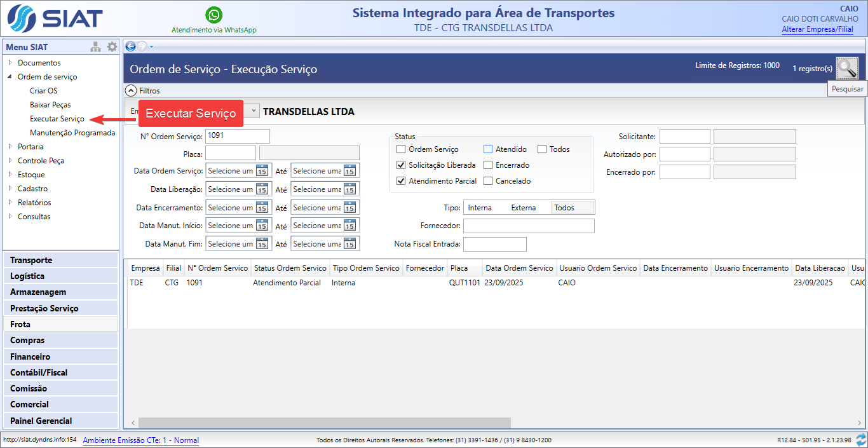Enable the Encerrado status checkbox
This screenshot has height=448, width=868.
point(488,165)
